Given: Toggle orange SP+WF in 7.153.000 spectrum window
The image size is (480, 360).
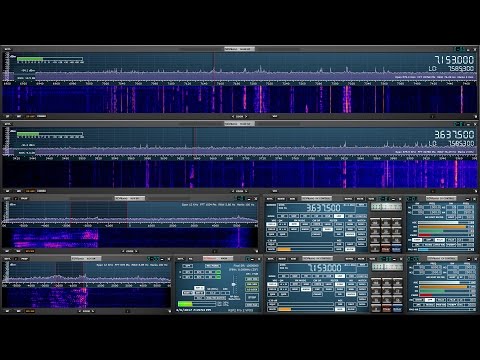Looking at the screenshot, I should click(x=30, y=116).
